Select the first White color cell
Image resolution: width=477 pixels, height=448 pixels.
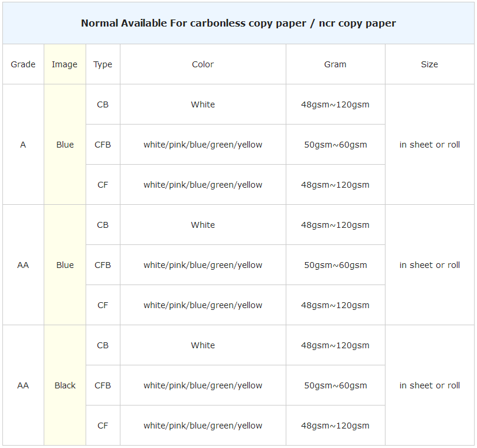tap(203, 104)
